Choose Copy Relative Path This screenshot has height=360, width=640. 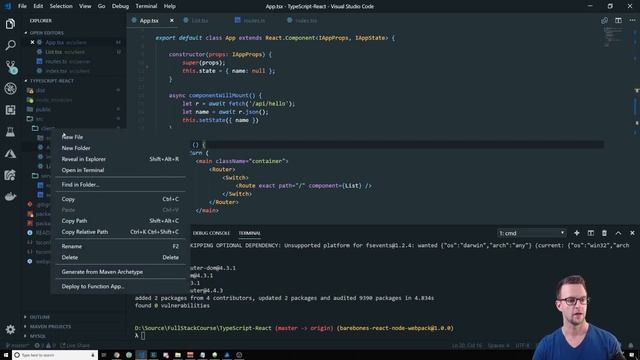[x=120, y=232]
